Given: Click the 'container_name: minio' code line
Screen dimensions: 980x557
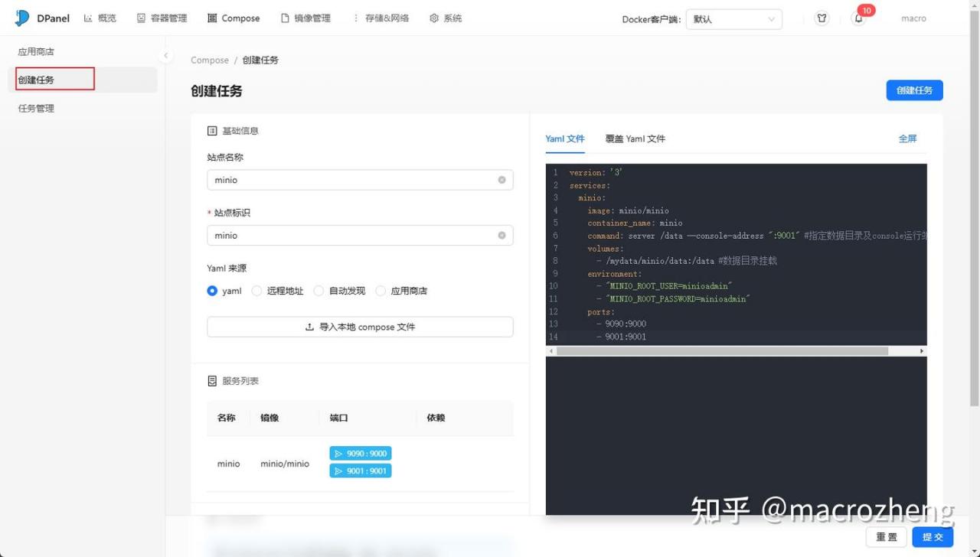Looking at the screenshot, I should pyautogui.click(x=635, y=223).
